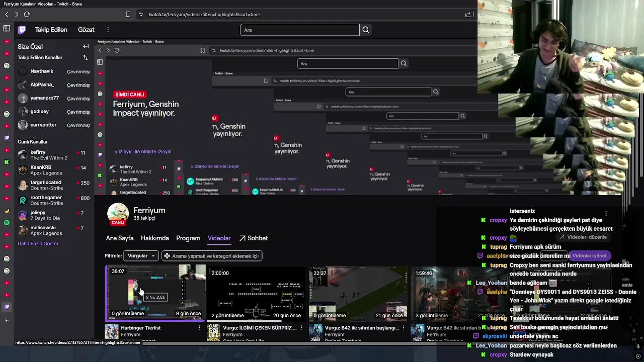Open the Kick tab in vertical tabs
644x362 pixels.
coord(7,162)
